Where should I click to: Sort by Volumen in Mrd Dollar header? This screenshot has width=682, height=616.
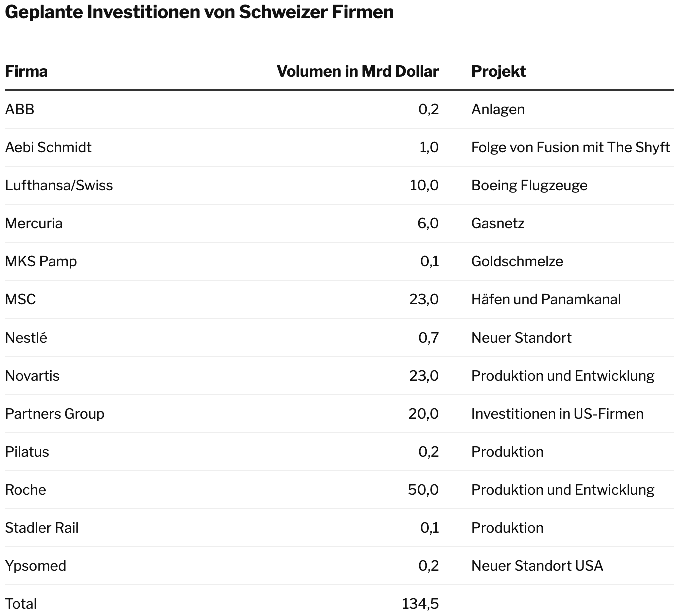coord(358,71)
